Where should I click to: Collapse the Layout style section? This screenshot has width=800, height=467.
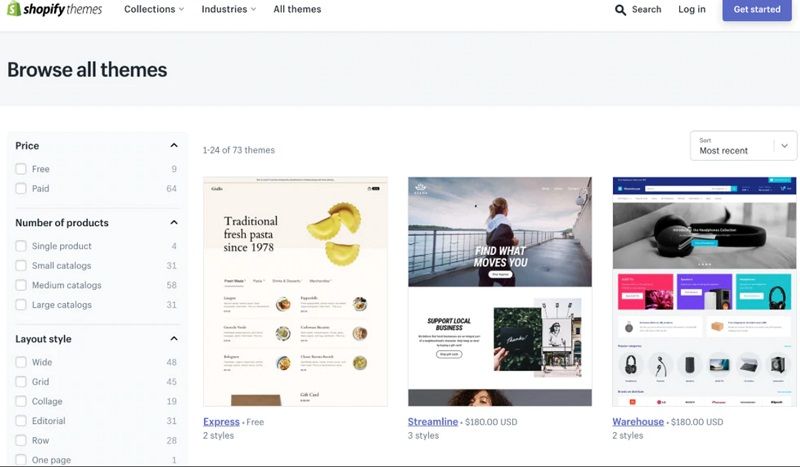pyautogui.click(x=174, y=338)
